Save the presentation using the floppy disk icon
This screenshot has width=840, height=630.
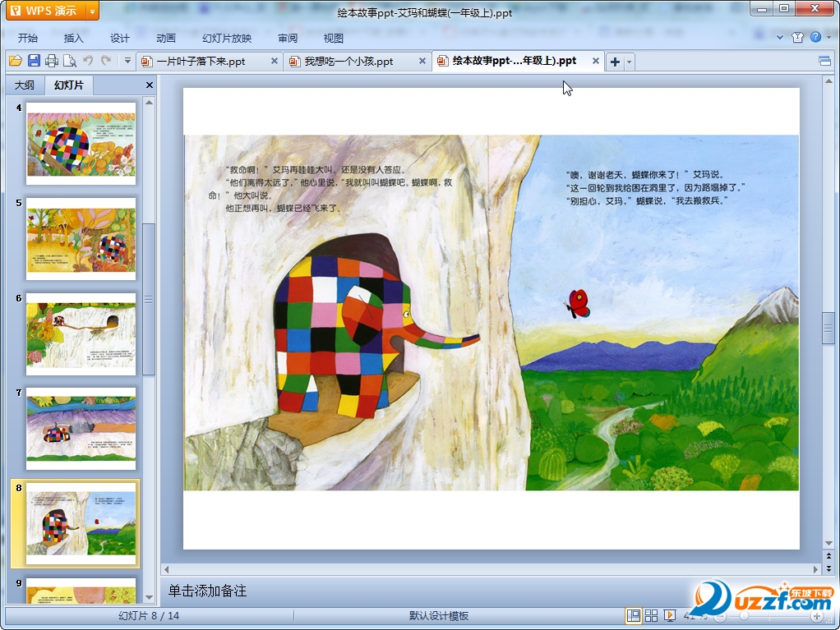(x=34, y=61)
